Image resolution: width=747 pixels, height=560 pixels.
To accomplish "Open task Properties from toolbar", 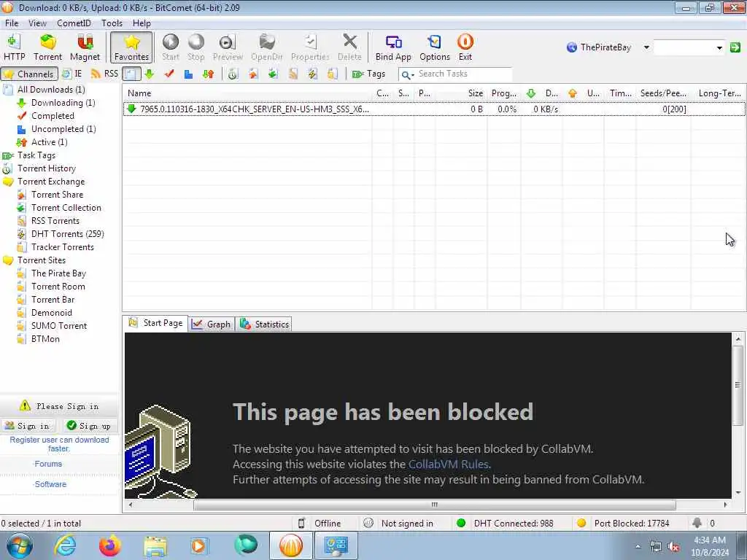I will [310, 47].
